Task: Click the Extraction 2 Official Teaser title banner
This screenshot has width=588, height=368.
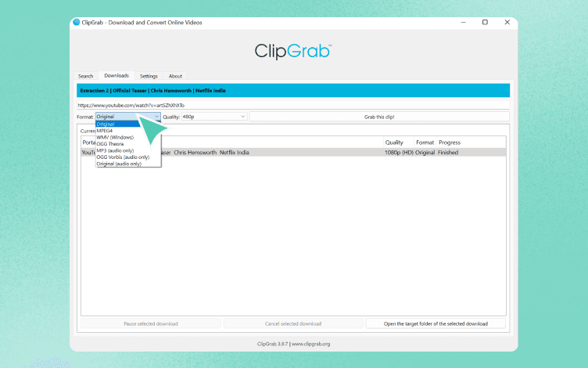Action: (293, 91)
